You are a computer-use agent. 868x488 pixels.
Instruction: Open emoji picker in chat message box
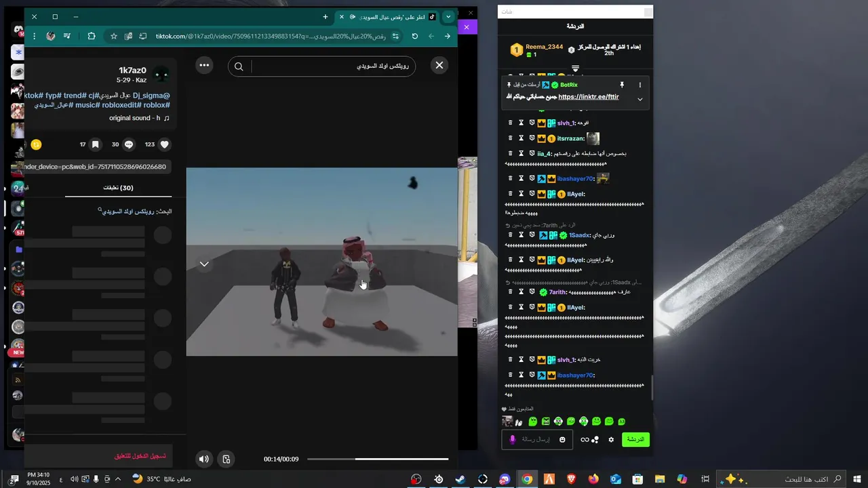coord(562,439)
